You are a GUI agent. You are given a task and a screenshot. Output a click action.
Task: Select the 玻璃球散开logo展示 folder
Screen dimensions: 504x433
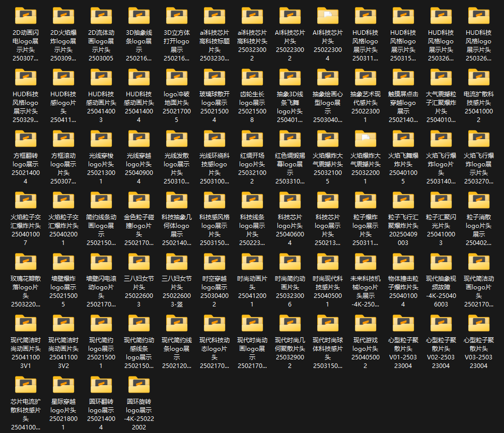tap(214, 78)
